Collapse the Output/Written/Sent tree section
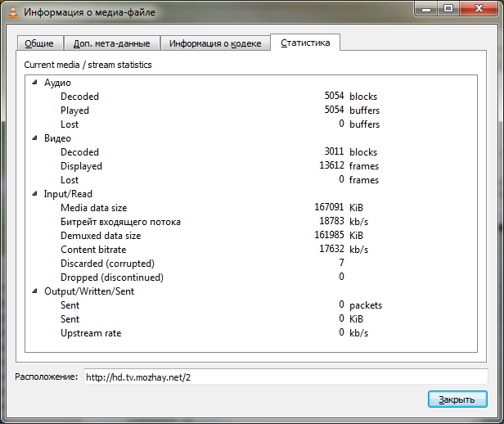Viewport: 504px width, 424px height. coord(34,291)
